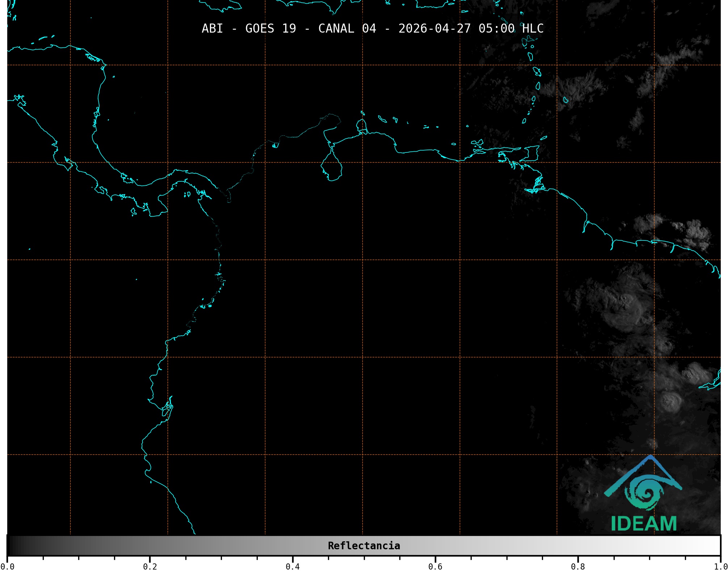
Task: Click the IDEAM spiral logo icon
Action: coord(644,493)
